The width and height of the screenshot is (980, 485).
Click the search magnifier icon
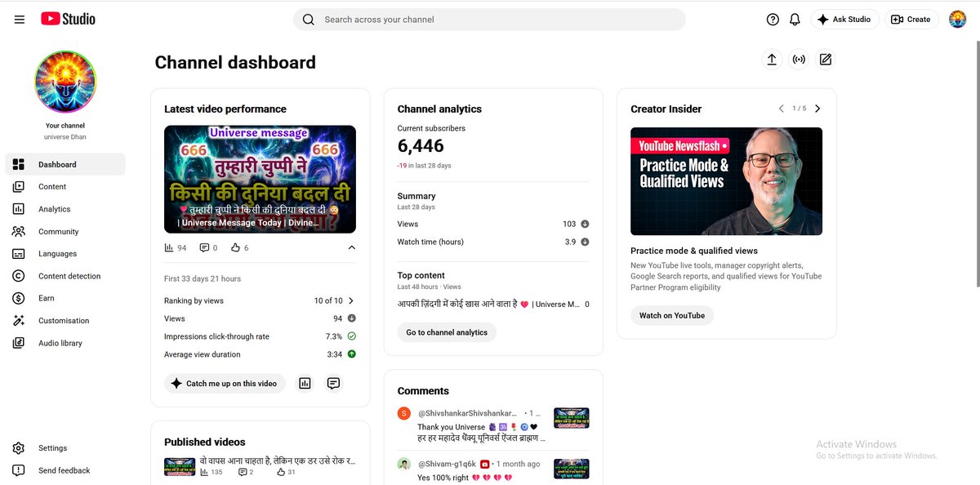[308, 20]
